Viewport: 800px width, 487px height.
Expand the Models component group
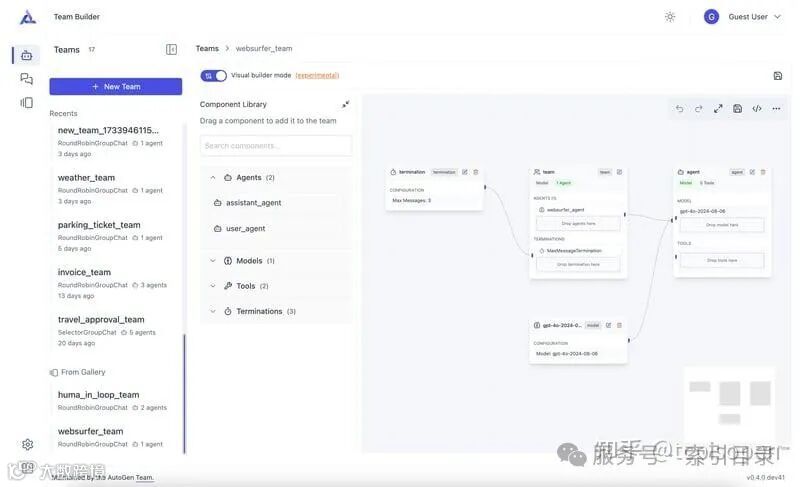click(213, 261)
